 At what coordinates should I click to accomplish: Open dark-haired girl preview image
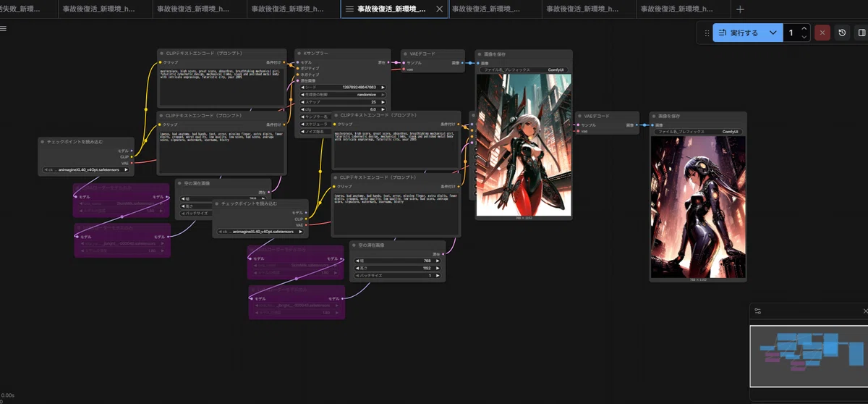click(698, 206)
